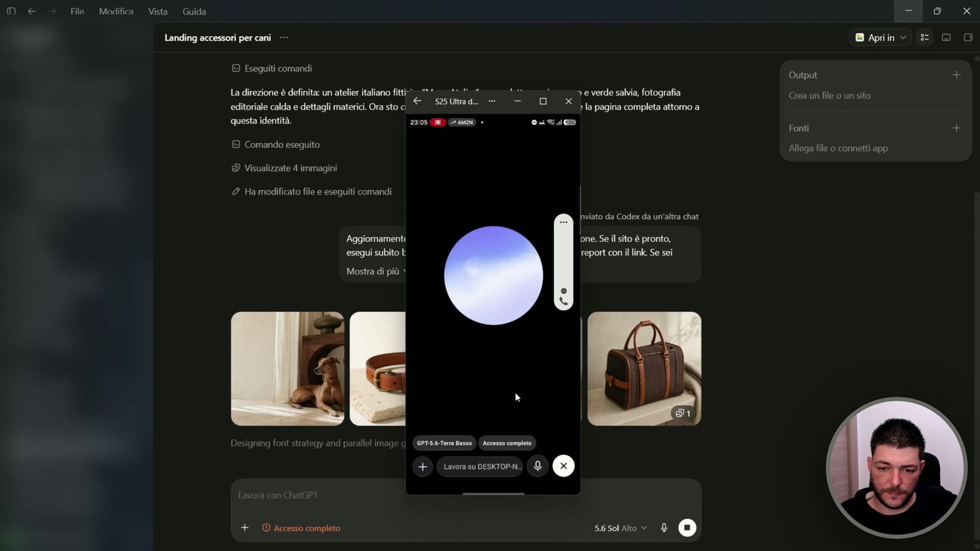
Task: Click Crea un file o un sito
Action: [829, 96]
